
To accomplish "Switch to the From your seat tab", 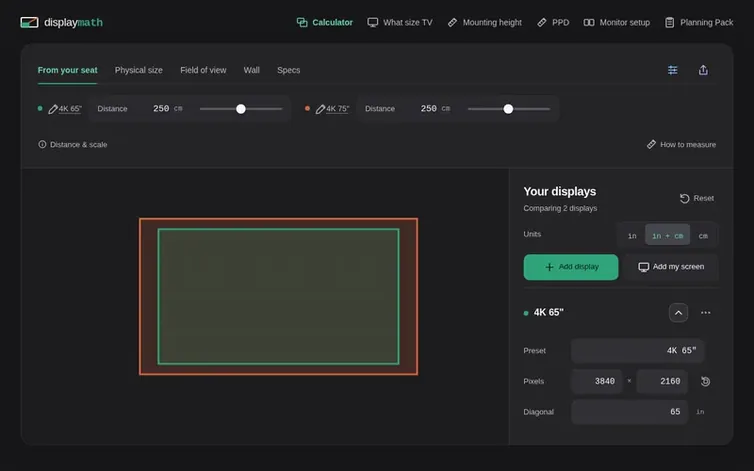I will tap(67, 70).
